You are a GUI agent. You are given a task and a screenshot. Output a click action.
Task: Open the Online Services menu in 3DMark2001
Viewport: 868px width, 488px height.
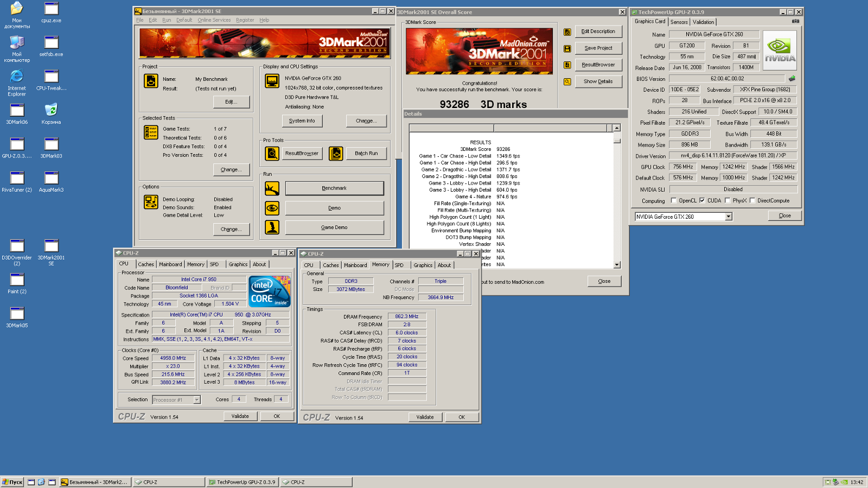tap(214, 20)
